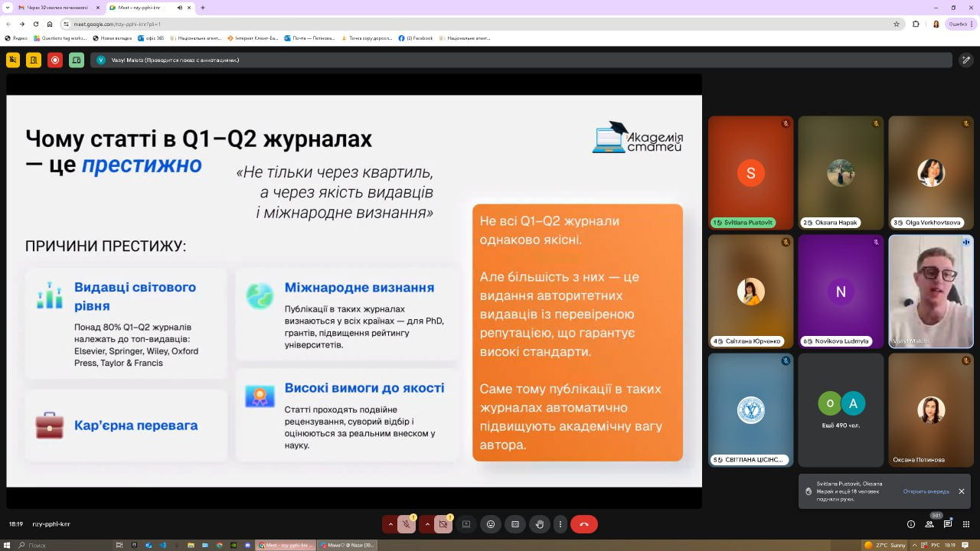Image resolution: width=980 pixels, height=551 pixels.
Task: Select Novikova Ludmyla participant tile
Action: [x=841, y=292]
